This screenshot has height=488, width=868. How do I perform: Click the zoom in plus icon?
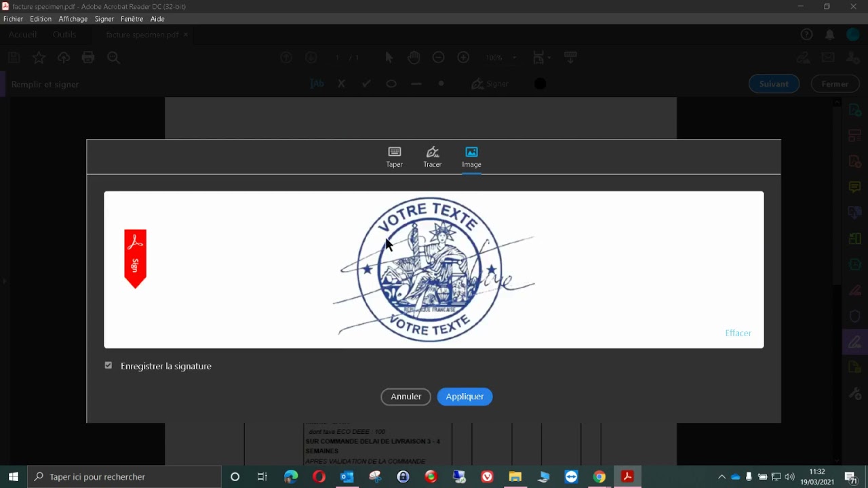click(x=464, y=58)
